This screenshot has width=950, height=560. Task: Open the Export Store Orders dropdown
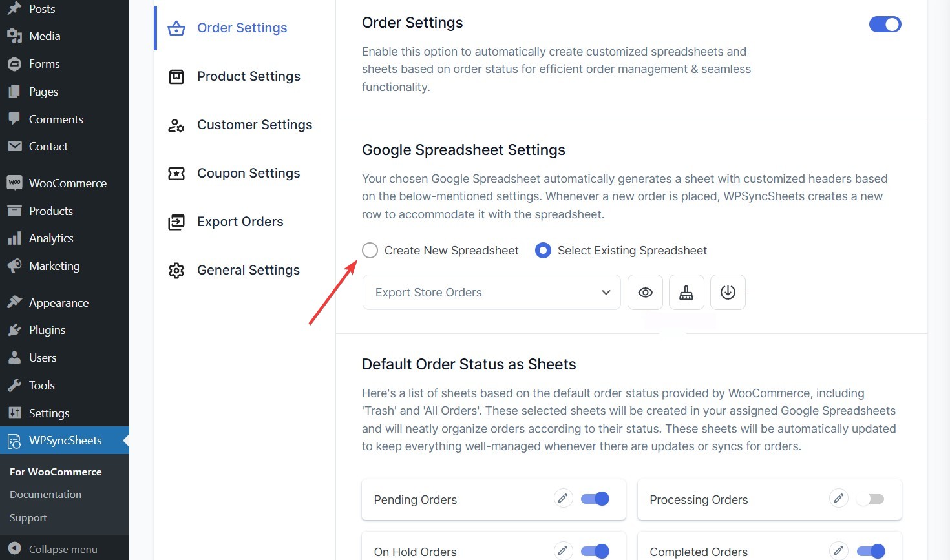[492, 293]
